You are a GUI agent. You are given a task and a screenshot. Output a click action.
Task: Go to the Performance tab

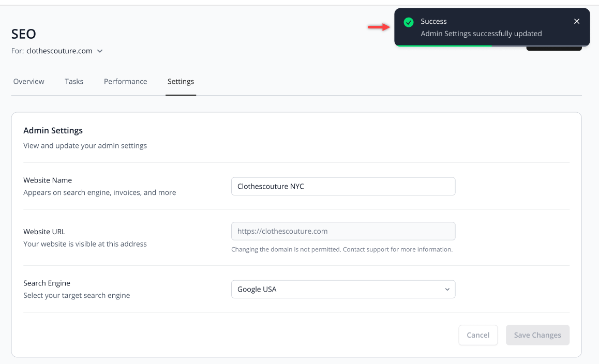point(125,81)
